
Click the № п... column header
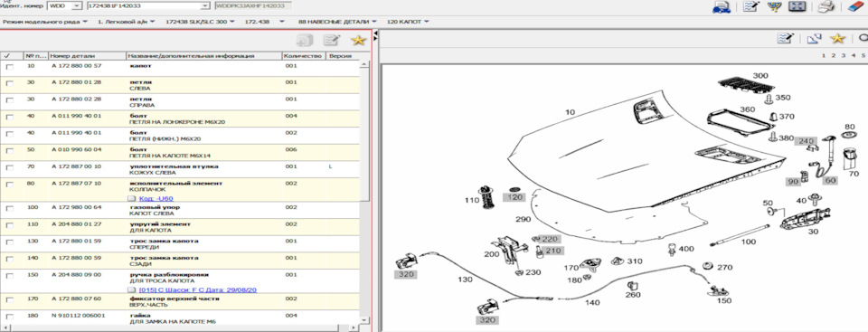click(x=35, y=56)
